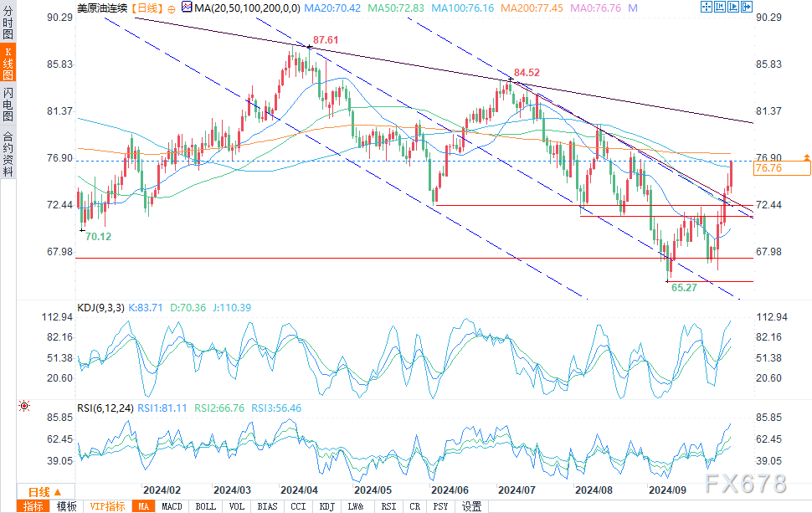
Task: Open the 【日线】 period selector in the title
Action: 147,8
